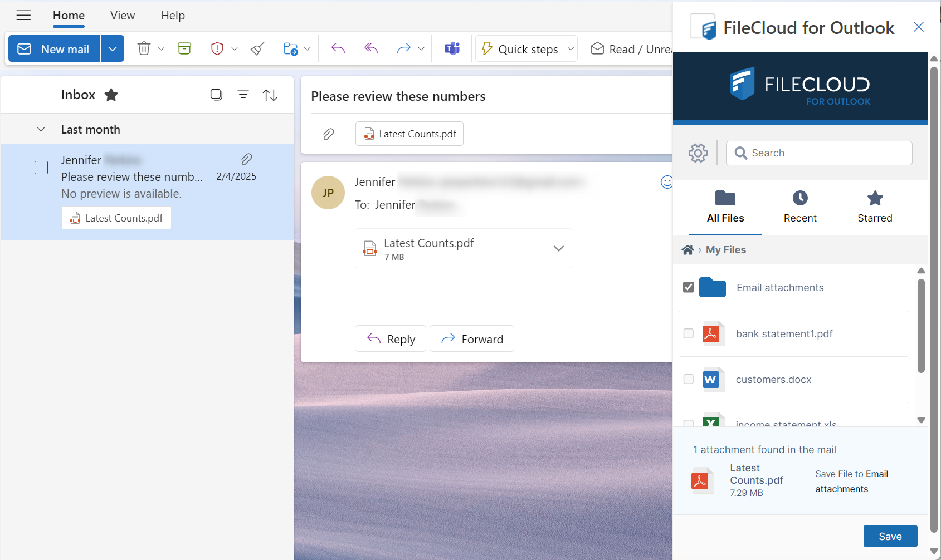Click the Forward button in message
The image size is (941, 560).
click(472, 339)
